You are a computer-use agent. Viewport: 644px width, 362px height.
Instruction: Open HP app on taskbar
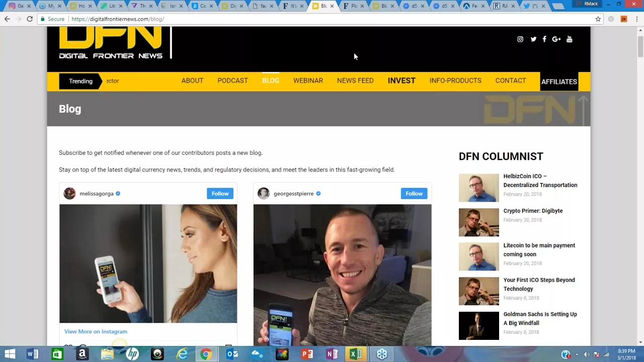pyautogui.click(x=132, y=354)
